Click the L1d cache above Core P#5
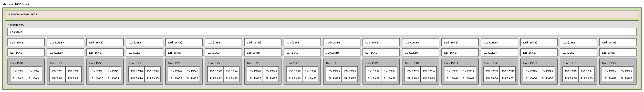Viewport: 644px width, 92px height. coord(223,42)
